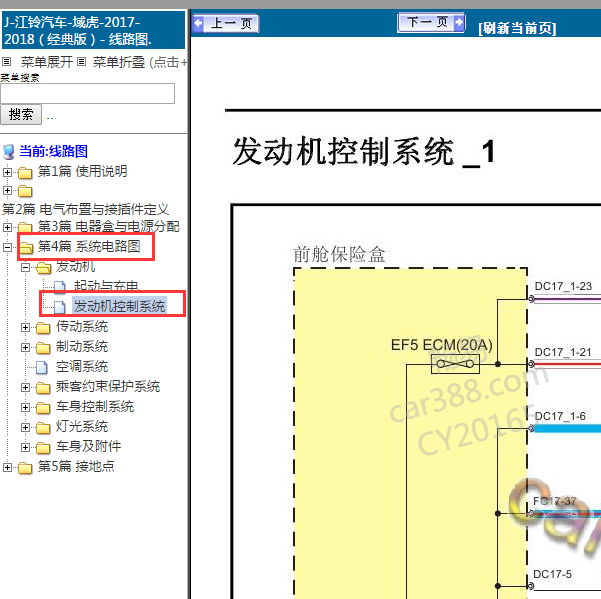Expand the 乘客约束保护系统 node
Screen dimensions: 601x599
(25, 387)
